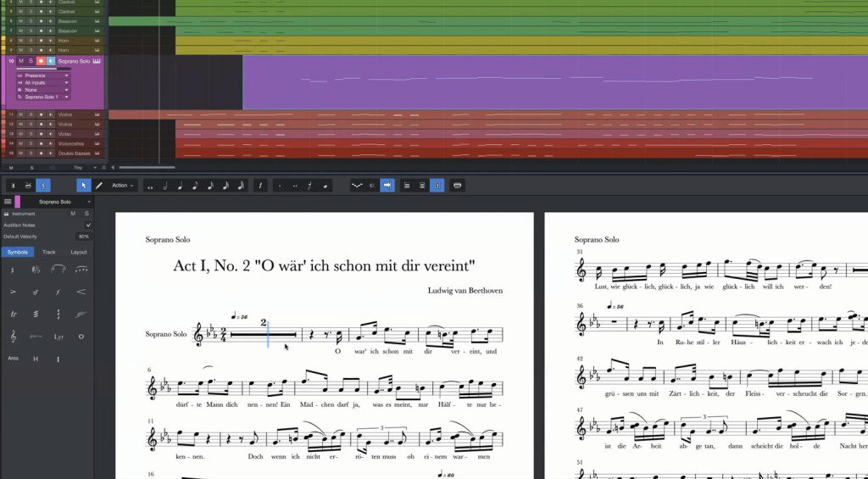
Task: Click the Default Velocity 80% field
Action: coord(84,237)
